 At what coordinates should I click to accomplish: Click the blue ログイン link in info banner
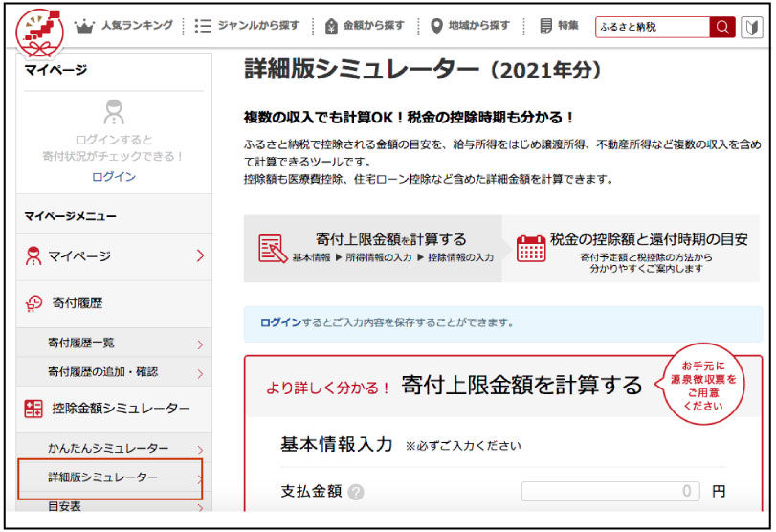click(280, 322)
